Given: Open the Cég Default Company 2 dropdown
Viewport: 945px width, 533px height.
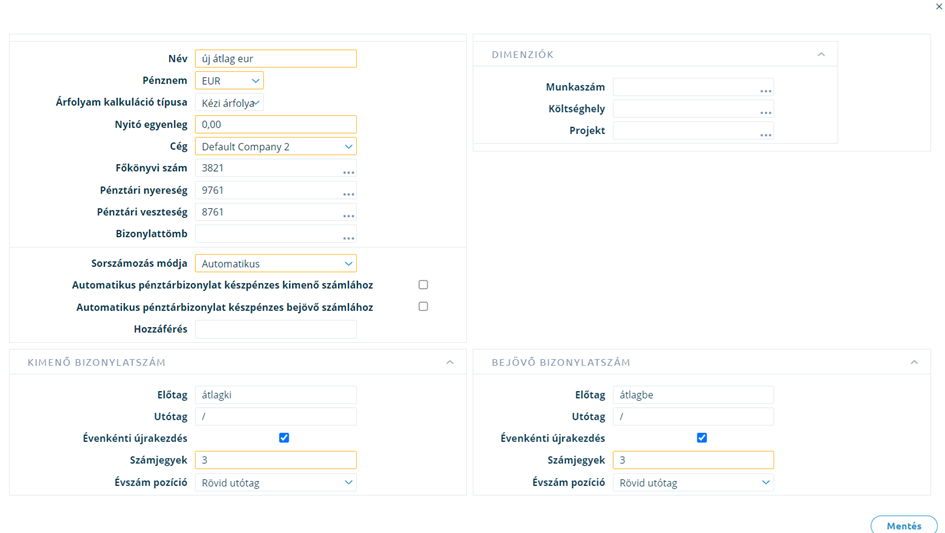Looking at the screenshot, I should click(x=275, y=147).
